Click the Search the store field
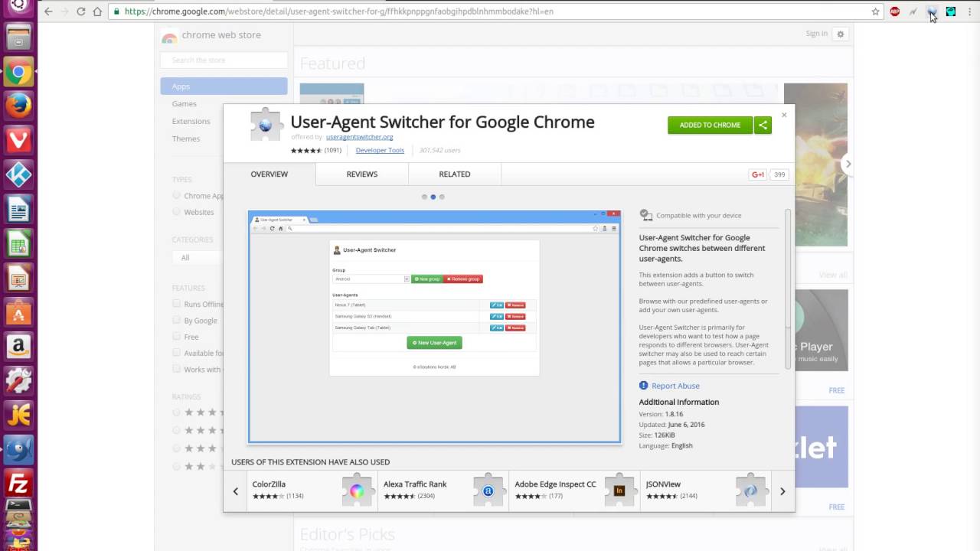 (x=224, y=60)
